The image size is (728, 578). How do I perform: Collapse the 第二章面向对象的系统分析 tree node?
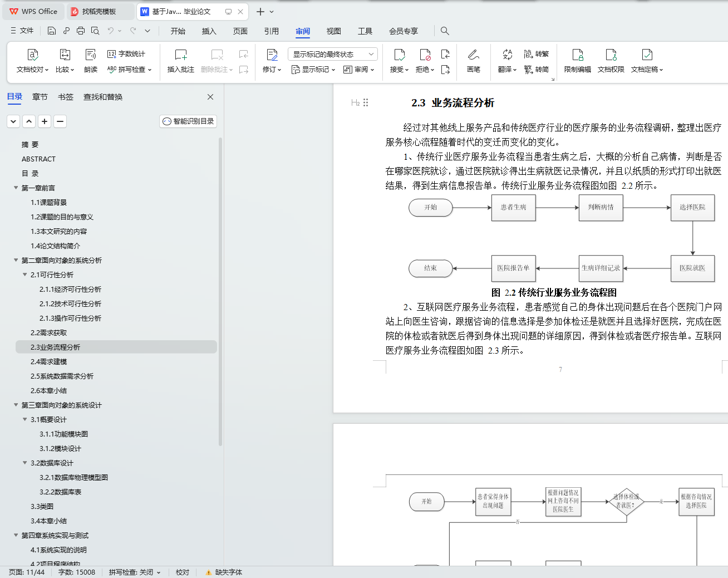pos(16,260)
